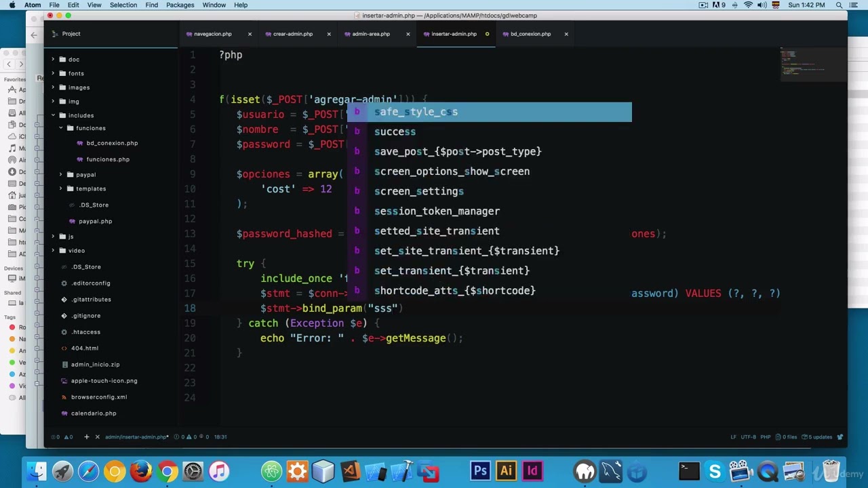Expand the templates folder

pos(60,188)
